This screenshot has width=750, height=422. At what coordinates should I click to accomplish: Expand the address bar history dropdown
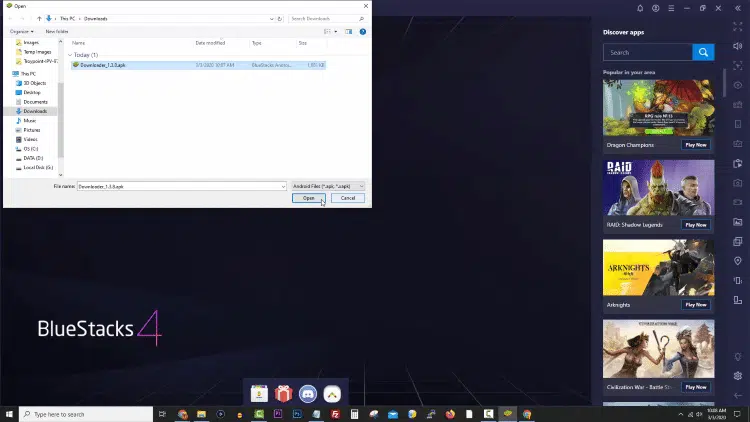click(272, 19)
